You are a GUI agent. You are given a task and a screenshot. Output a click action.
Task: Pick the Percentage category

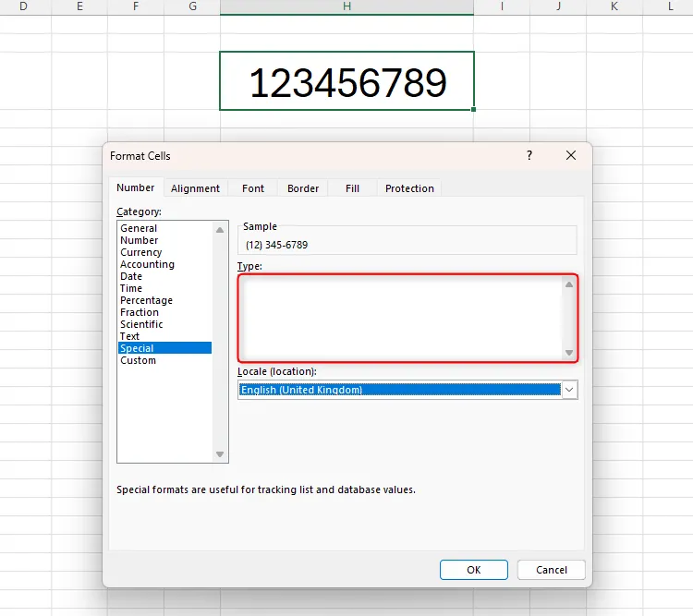click(x=146, y=300)
